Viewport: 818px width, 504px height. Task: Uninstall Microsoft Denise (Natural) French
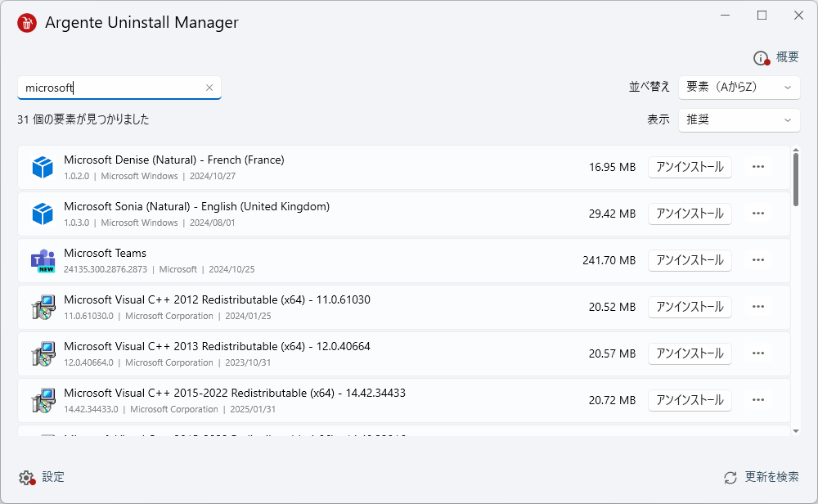click(690, 167)
